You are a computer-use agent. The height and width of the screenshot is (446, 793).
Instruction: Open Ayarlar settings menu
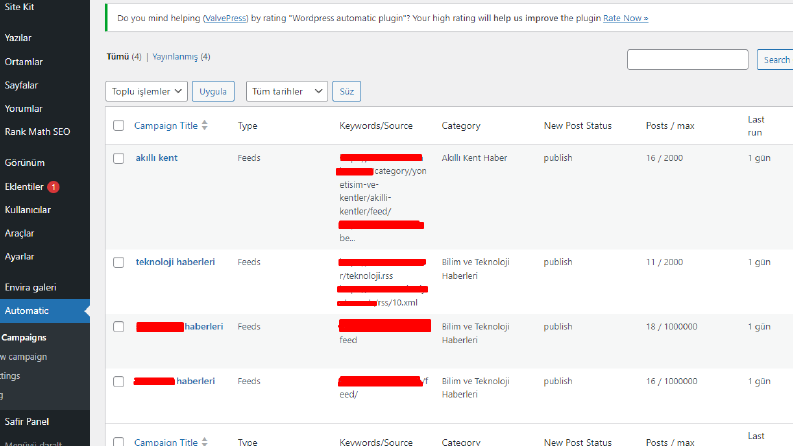pyautogui.click(x=19, y=256)
